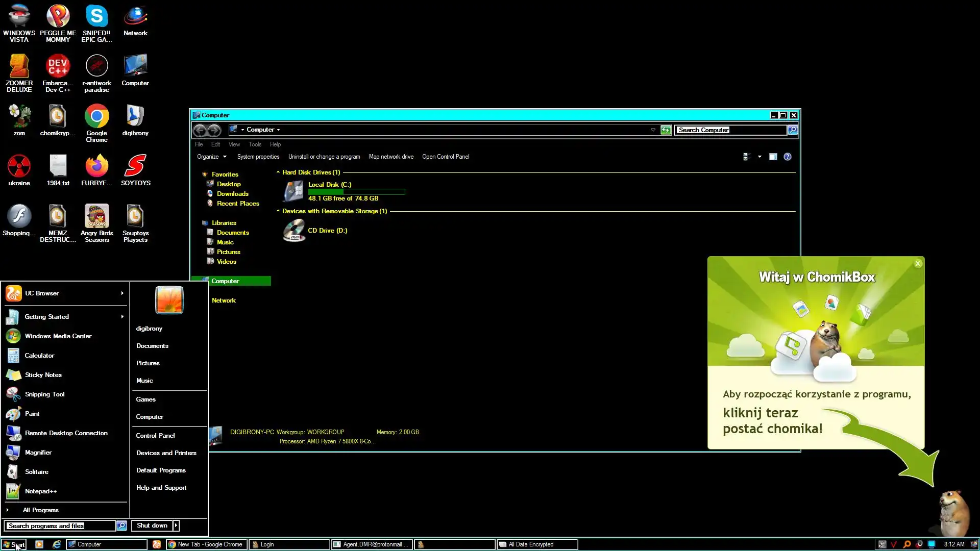Open the Tools menu in Explorer
980x551 pixels.
(255, 144)
